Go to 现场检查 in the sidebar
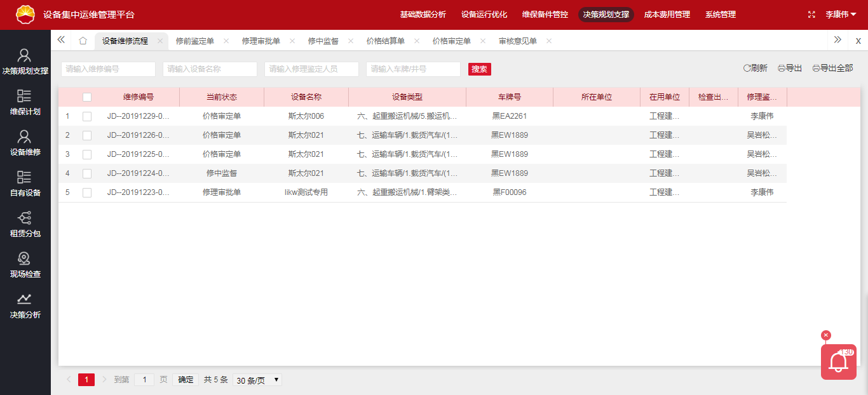 pyautogui.click(x=25, y=259)
